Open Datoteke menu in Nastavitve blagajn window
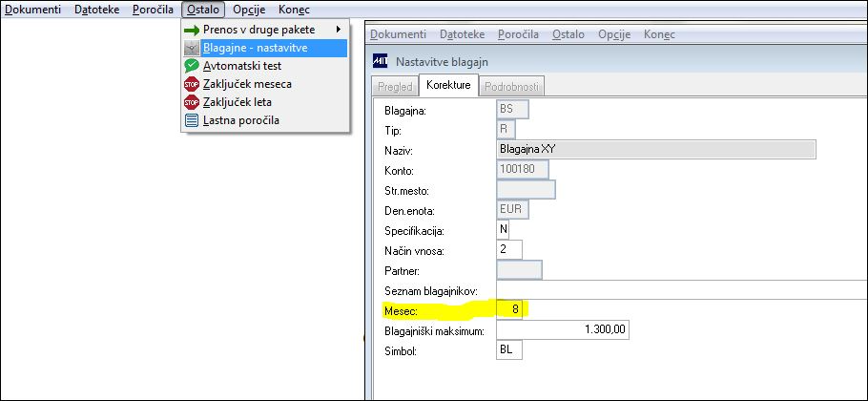Screen dimensions: 868x401 [463, 34]
